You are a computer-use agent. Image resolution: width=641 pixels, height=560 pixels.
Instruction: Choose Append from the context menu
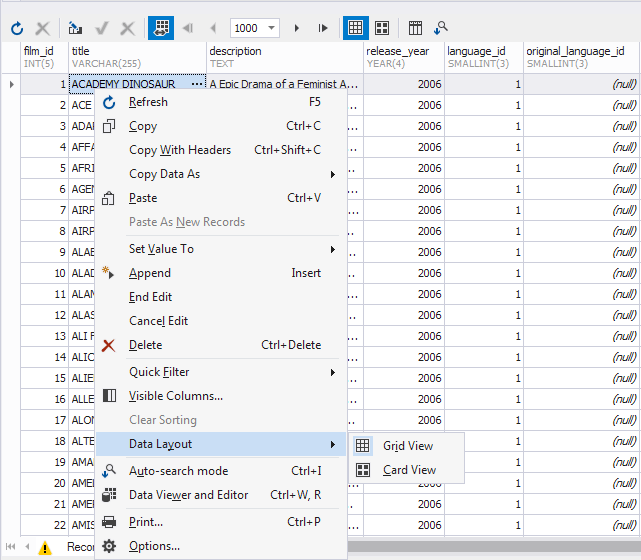point(221,273)
